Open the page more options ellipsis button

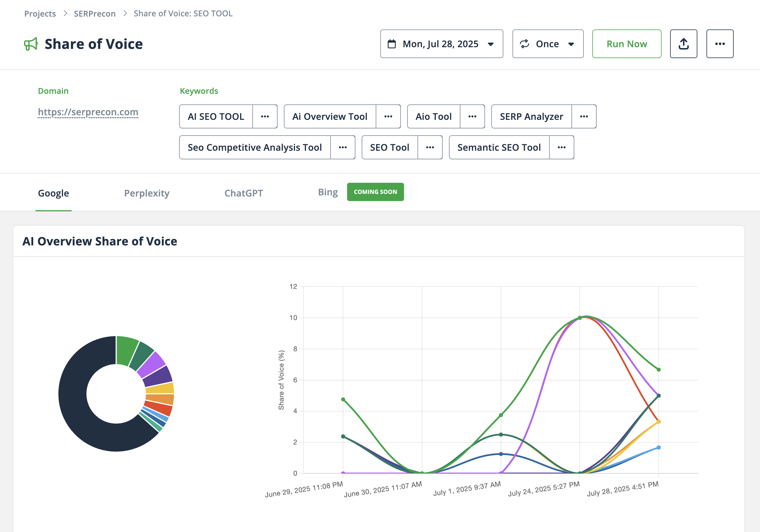pyautogui.click(x=720, y=44)
